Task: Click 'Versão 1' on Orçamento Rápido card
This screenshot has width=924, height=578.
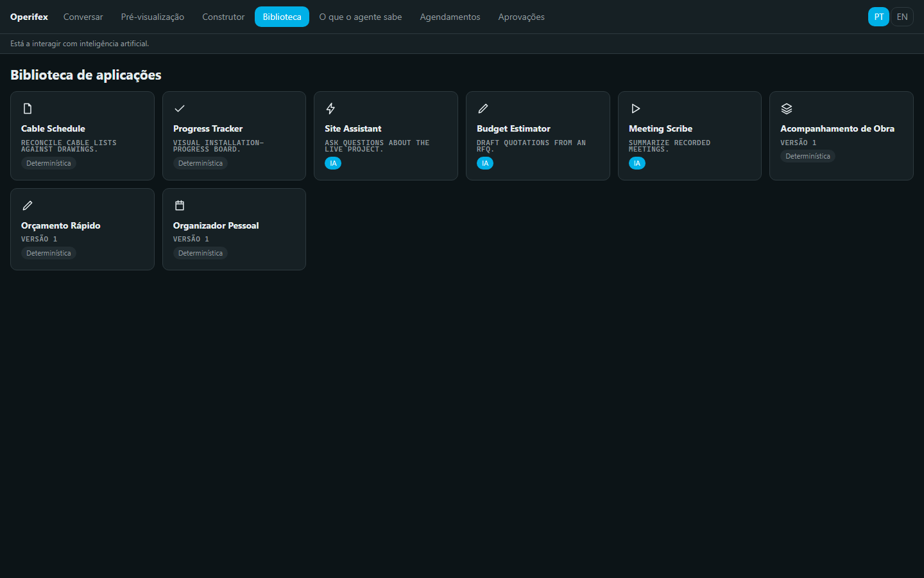Action: point(39,239)
